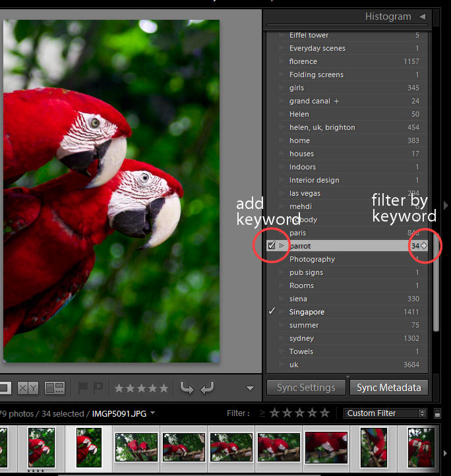The image size is (451, 476).
Task: Click the 34 selected photo count text
Action: pyautogui.click(x=63, y=413)
